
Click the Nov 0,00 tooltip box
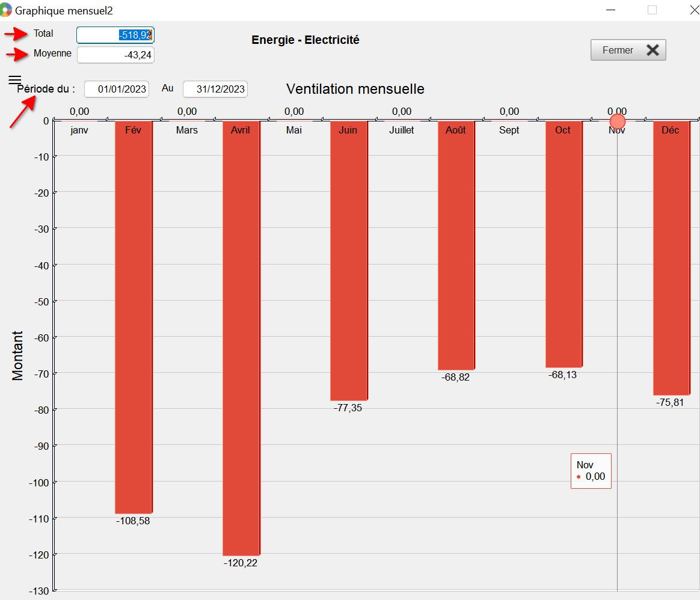pyautogui.click(x=591, y=471)
